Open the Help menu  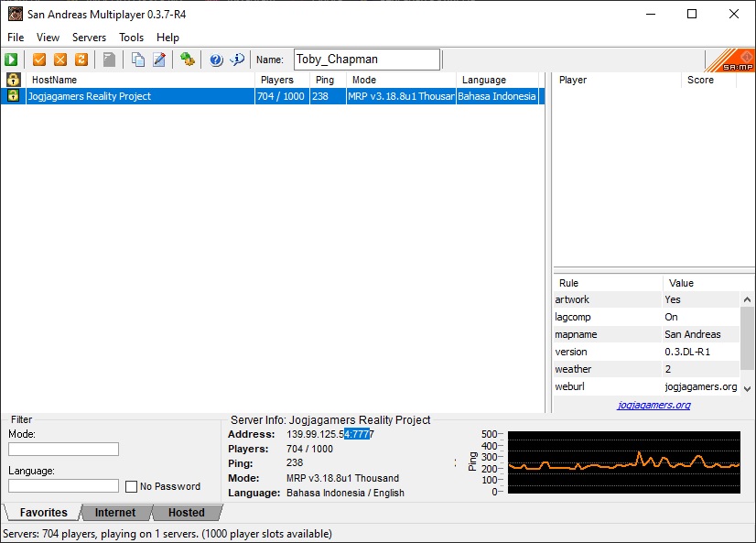coord(167,38)
